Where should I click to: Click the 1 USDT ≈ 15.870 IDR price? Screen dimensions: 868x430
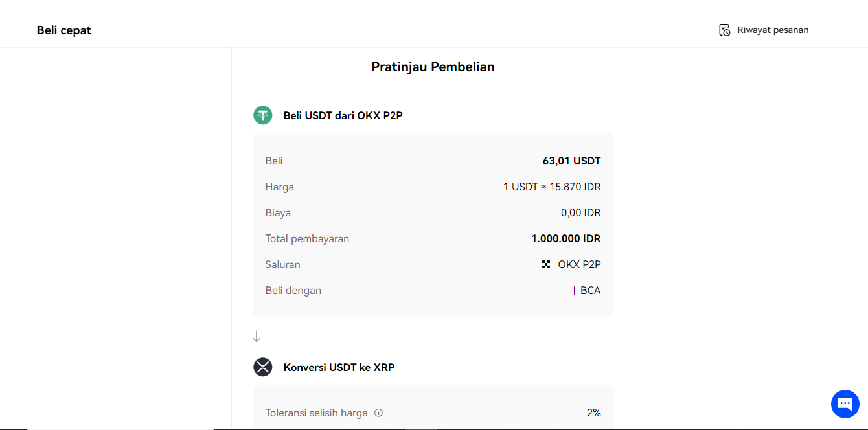tap(552, 187)
